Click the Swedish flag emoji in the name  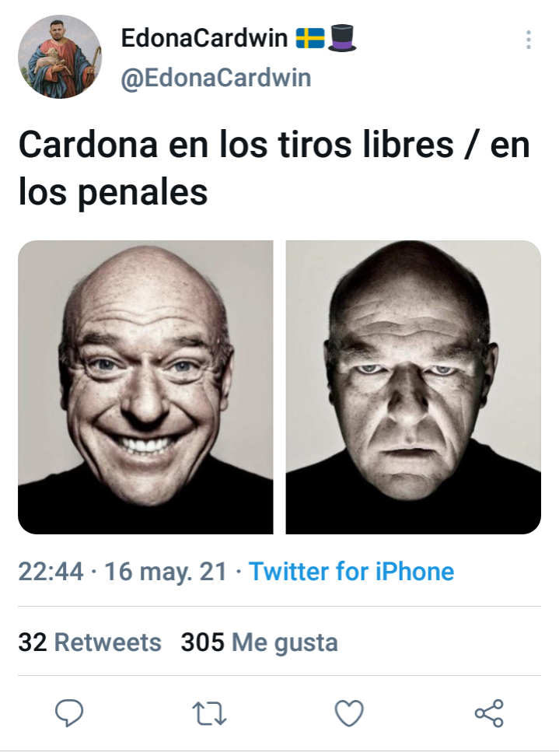(x=310, y=38)
